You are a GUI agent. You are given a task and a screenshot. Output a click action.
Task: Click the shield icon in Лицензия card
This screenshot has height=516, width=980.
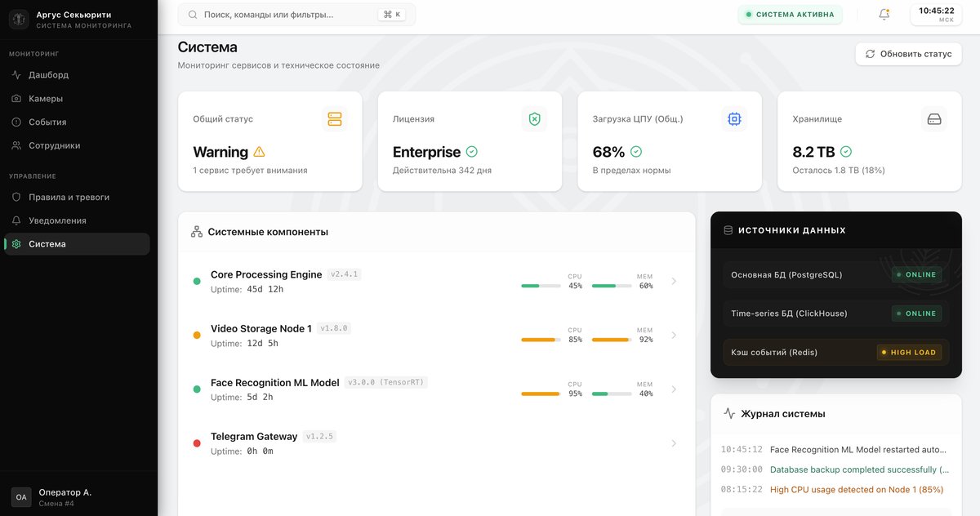point(534,119)
